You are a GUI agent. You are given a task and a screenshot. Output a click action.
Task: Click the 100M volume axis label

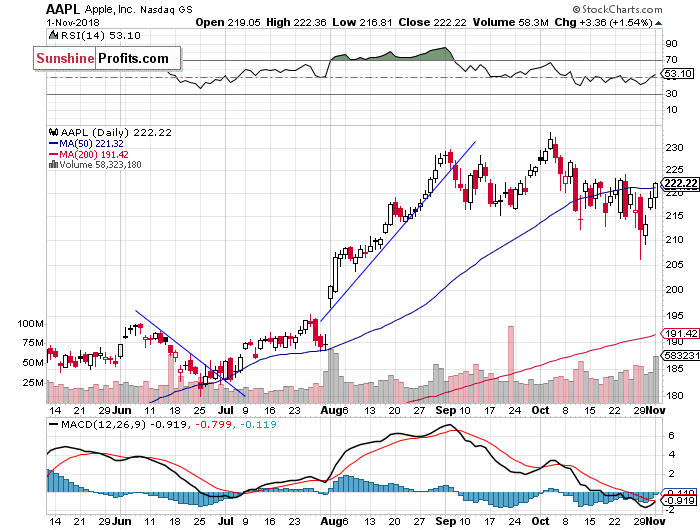pos(30,324)
